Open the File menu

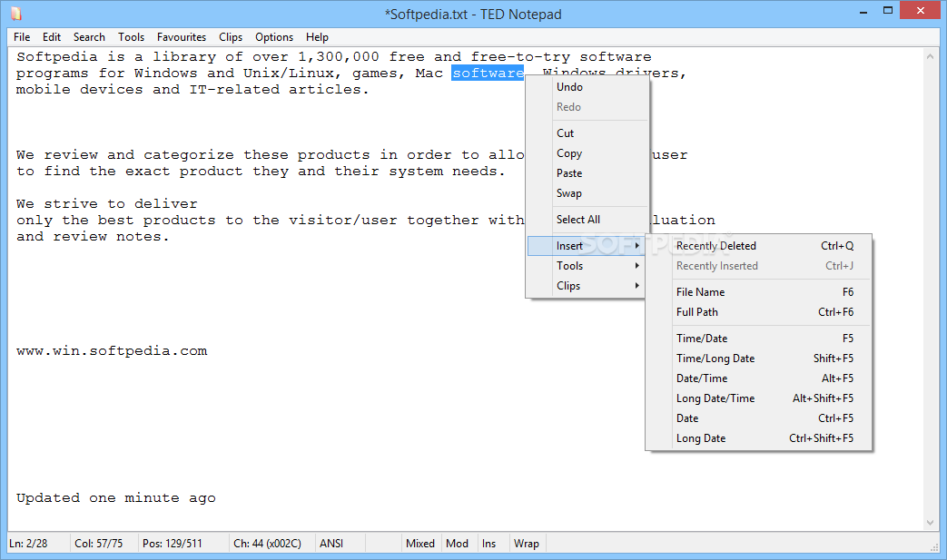pos(22,37)
